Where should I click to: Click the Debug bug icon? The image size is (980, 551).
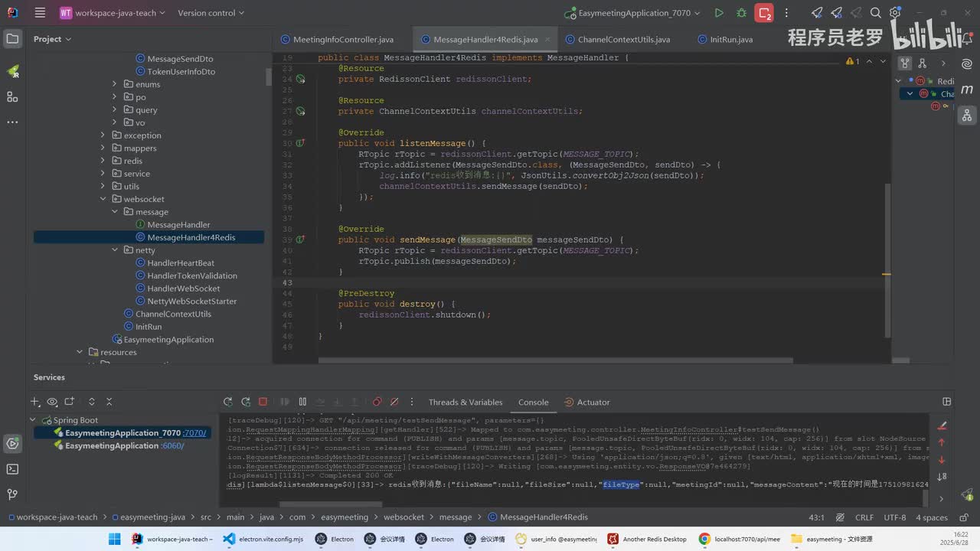point(740,13)
